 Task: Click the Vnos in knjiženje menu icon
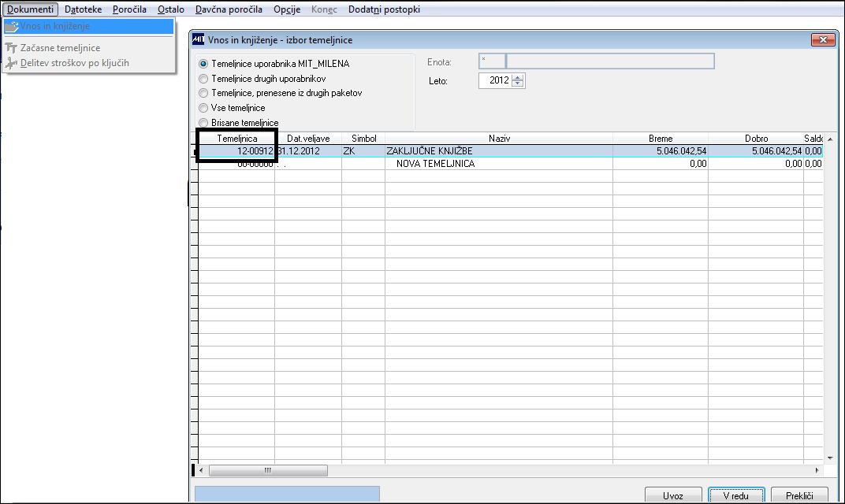[x=12, y=27]
